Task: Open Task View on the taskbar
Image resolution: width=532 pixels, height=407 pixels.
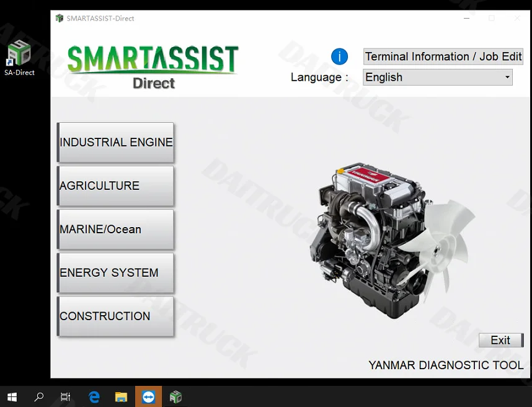Action: click(65, 396)
